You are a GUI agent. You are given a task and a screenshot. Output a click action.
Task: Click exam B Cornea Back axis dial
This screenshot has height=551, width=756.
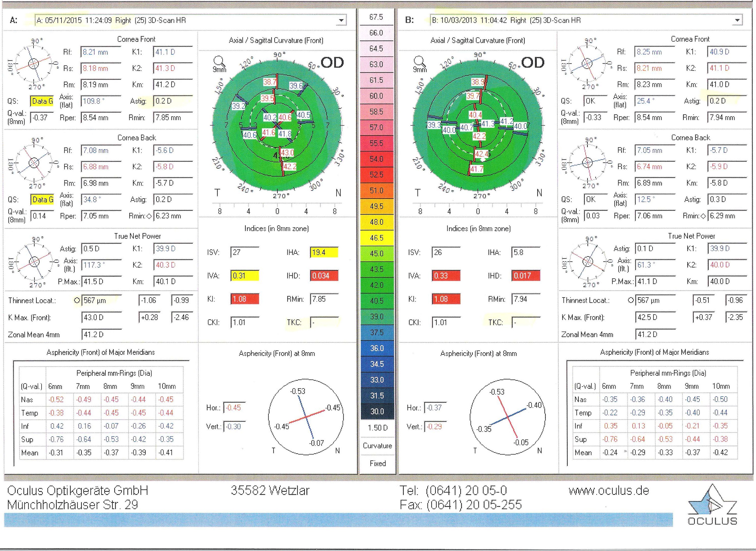tap(587, 163)
